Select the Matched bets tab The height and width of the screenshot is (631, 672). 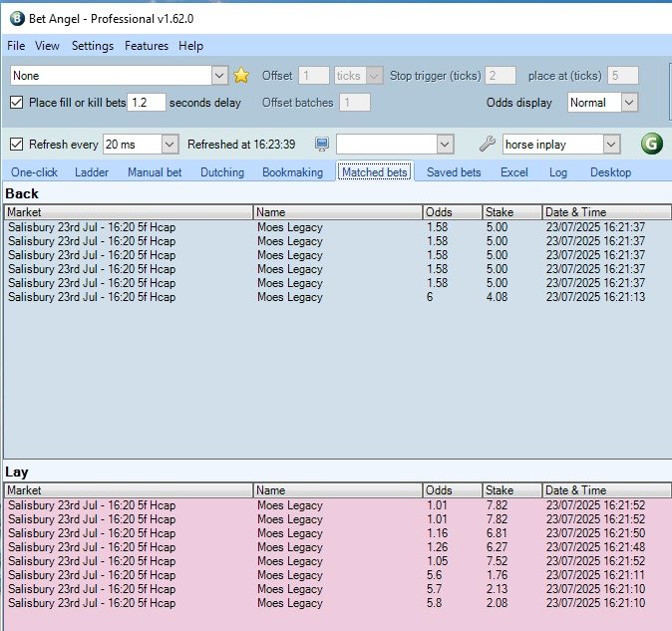375,172
